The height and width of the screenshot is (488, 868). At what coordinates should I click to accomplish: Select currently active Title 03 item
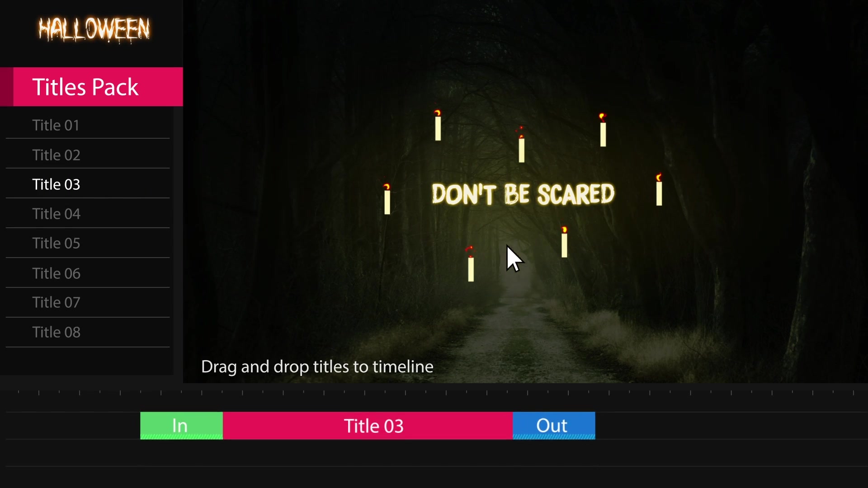(x=56, y=183)
